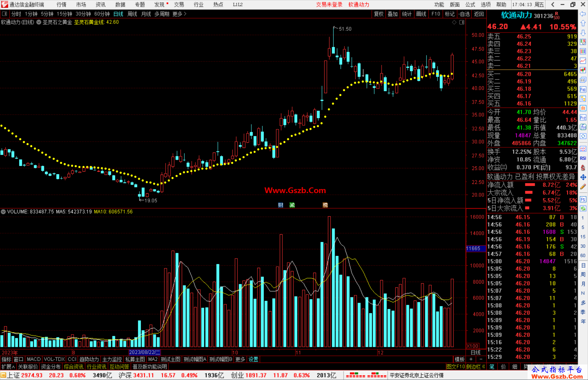Open F10 company info sidebar icon

[x=583, y=89]
